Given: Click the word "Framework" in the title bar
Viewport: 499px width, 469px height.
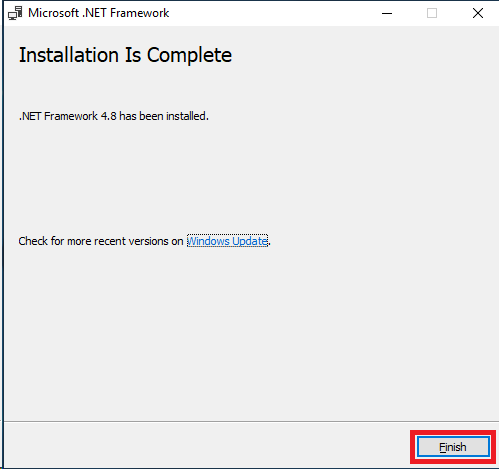Looking at the screenshot, I should (x=140, y=13).
